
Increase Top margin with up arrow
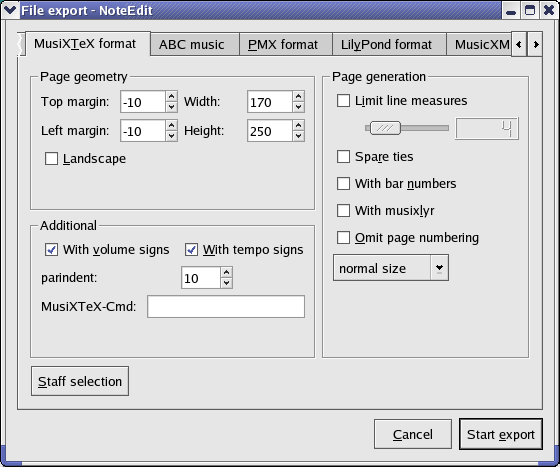(171, 96)
